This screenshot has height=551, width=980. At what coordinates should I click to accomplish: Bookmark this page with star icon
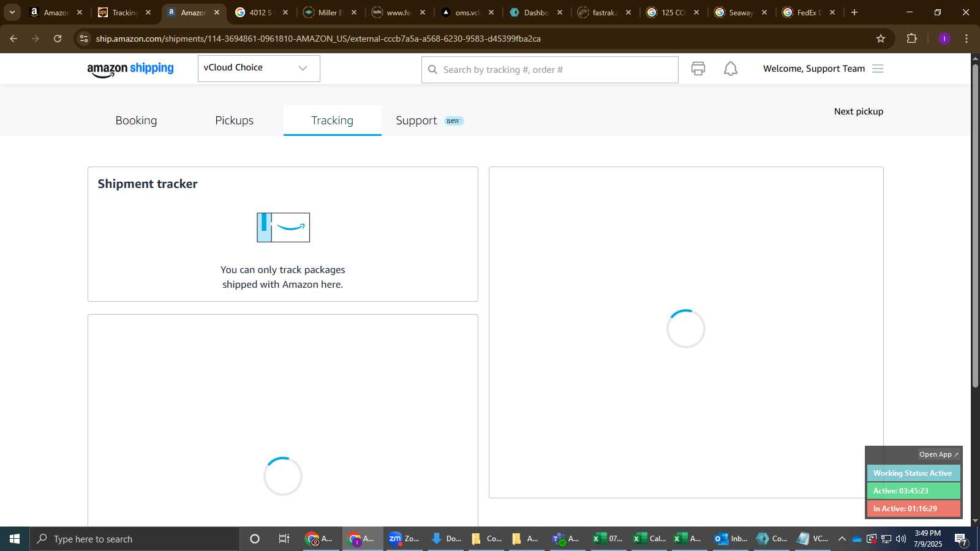[881, 39]
